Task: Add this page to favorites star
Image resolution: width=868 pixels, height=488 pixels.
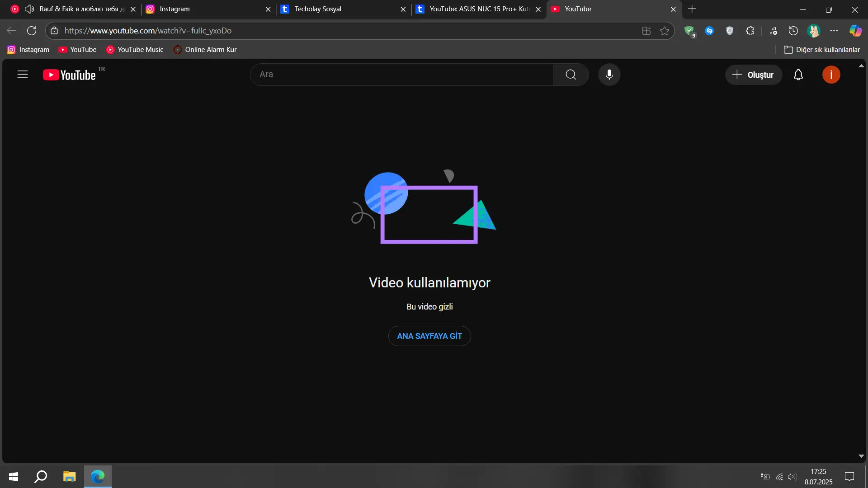Action: (x=665, y=31)
